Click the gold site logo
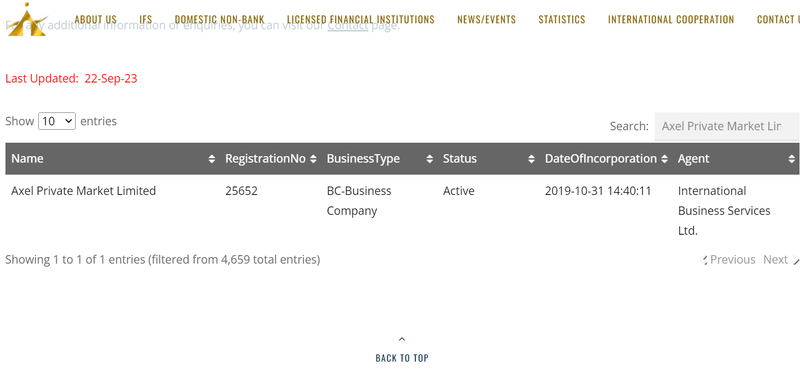The image size is (800, 374). (27, 19)
